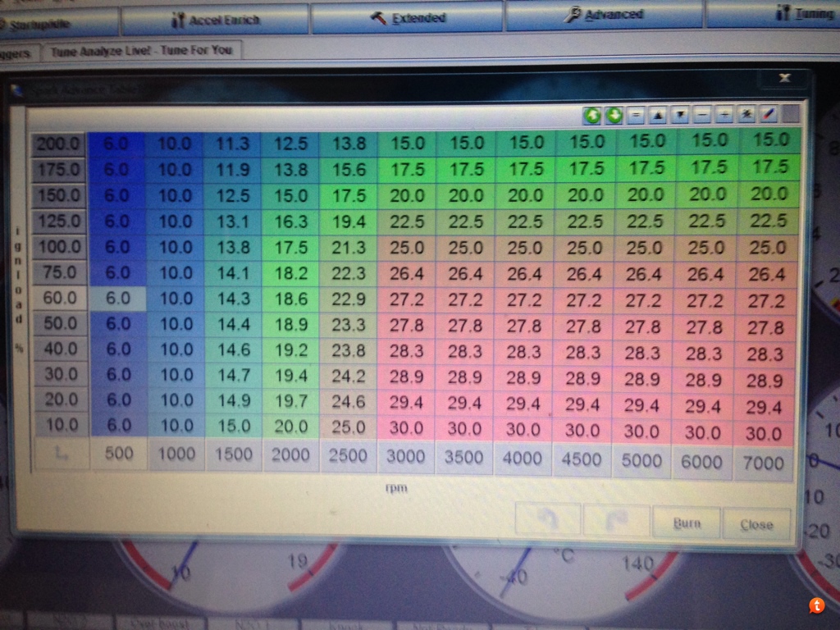Select the 15.6 cell in the 175.0 row
This screenshot has width=840, height=630.
coord(349,169)
